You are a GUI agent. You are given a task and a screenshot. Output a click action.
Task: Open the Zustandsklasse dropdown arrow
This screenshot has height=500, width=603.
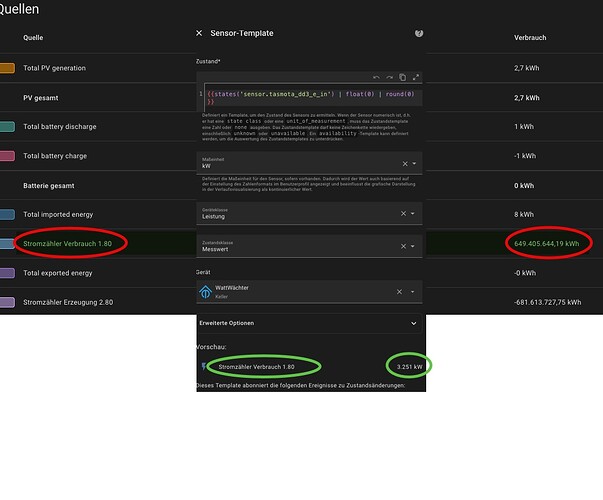[x=413, y=246]
